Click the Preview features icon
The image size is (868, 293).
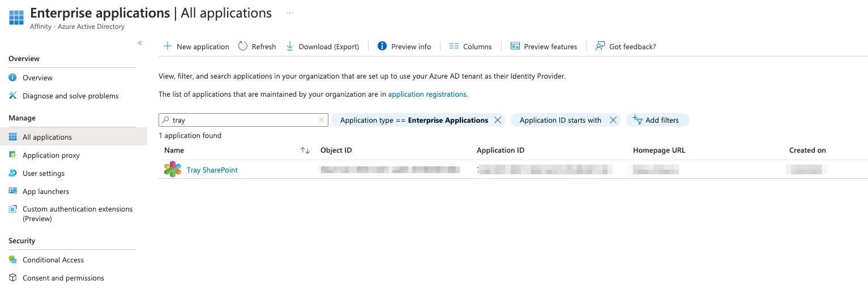(x=515, y=46)
